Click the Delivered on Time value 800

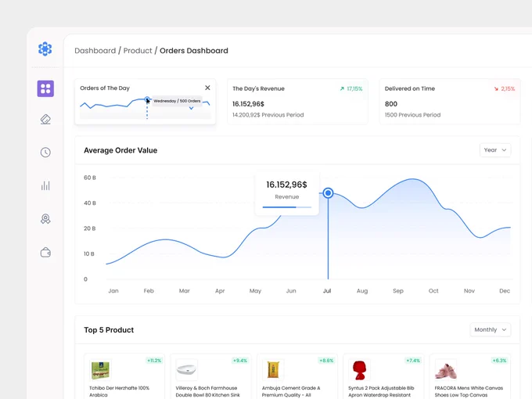click(391, 104)
